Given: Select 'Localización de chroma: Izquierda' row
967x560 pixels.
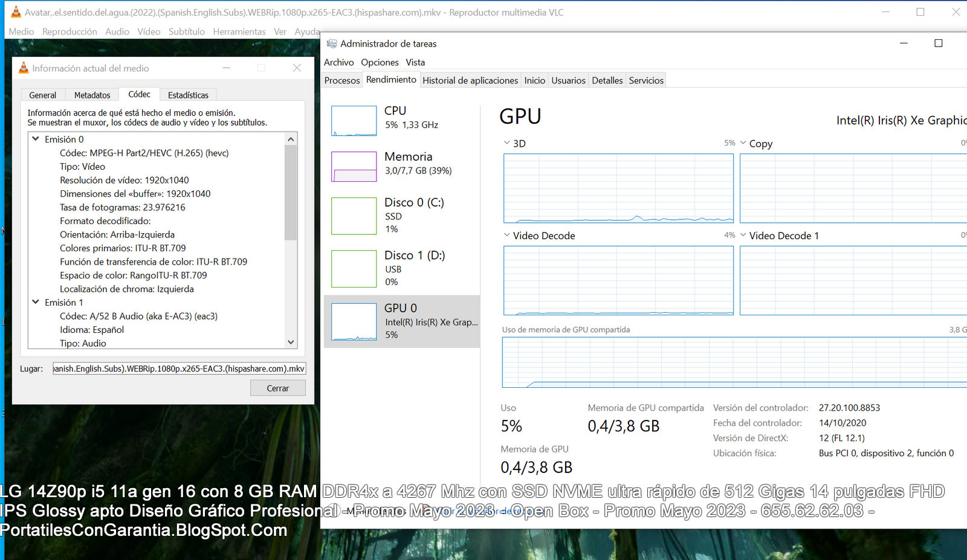Looking at the screenshot, I should (x=127, y=289).
